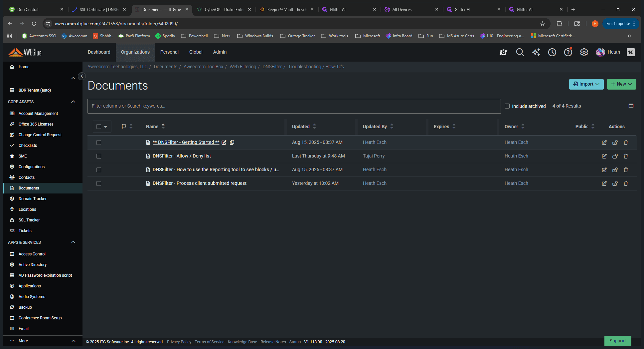This screenshot has width=644, height=349.
Task: Open security lock for Allow / Deny list
Action: coord(615,156)
